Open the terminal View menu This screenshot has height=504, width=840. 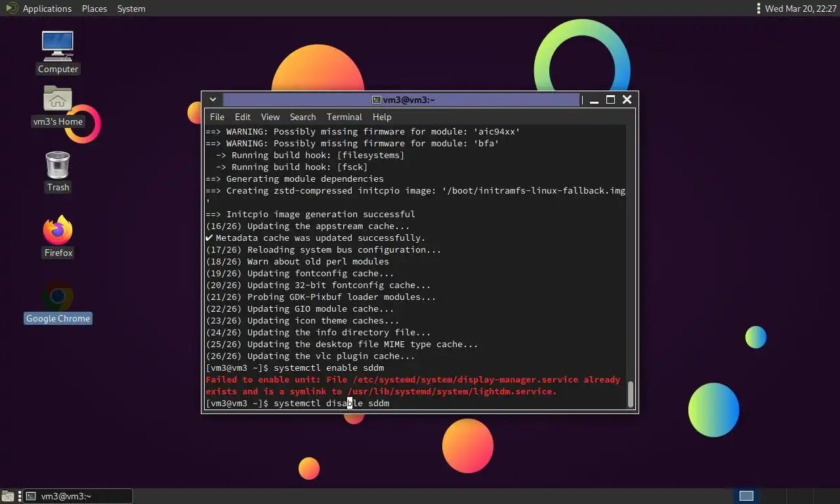coord(270,117)
